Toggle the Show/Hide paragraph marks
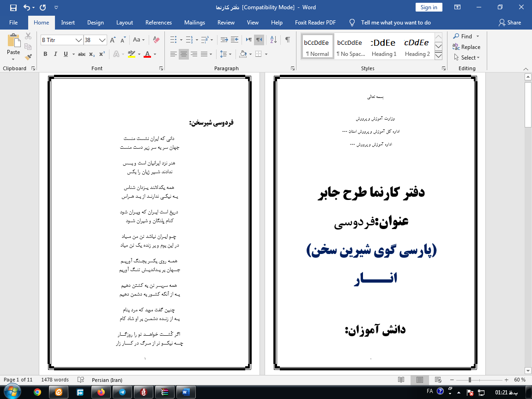 288,40
